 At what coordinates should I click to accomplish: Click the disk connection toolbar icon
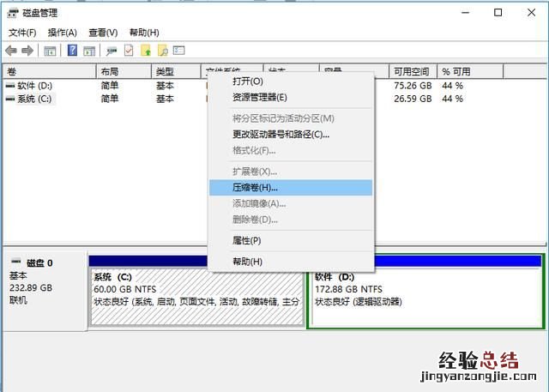(x=112, y=51)
